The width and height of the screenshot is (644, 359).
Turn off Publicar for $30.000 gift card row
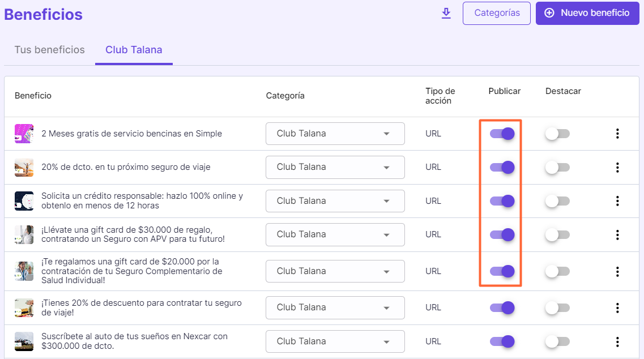pos(502,234)
